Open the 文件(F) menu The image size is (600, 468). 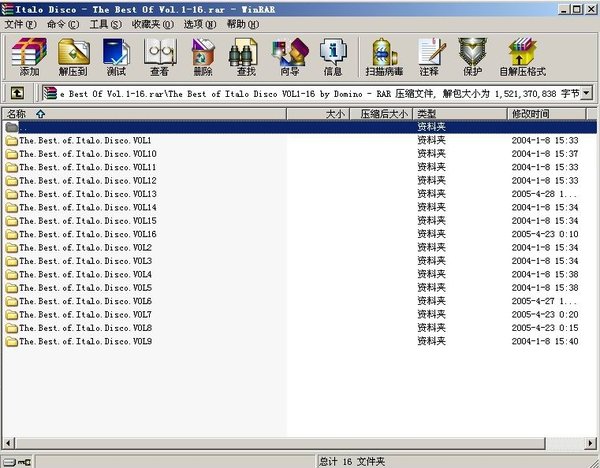click(x=20, y=25)
